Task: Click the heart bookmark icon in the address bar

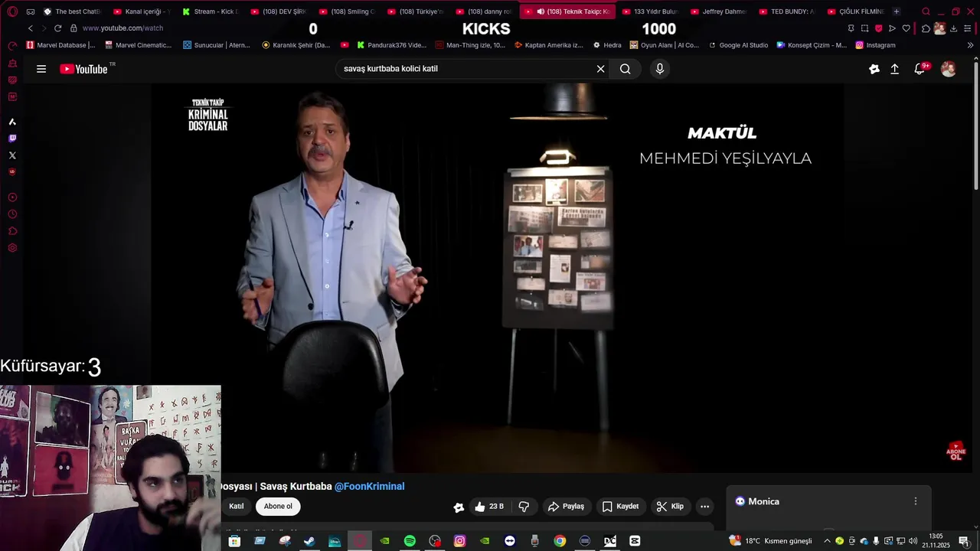Action: (x=906, y=28)
